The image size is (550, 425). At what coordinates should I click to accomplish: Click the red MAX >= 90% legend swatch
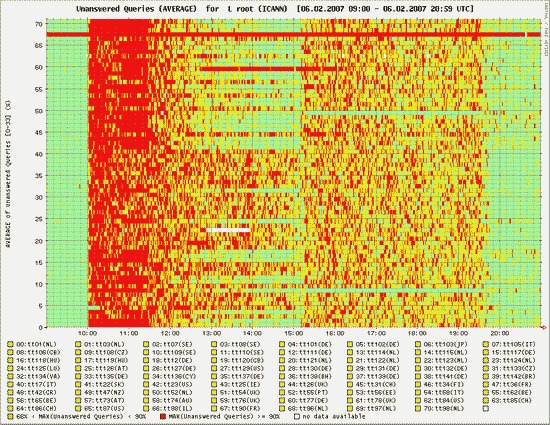(x=162, y=417)
